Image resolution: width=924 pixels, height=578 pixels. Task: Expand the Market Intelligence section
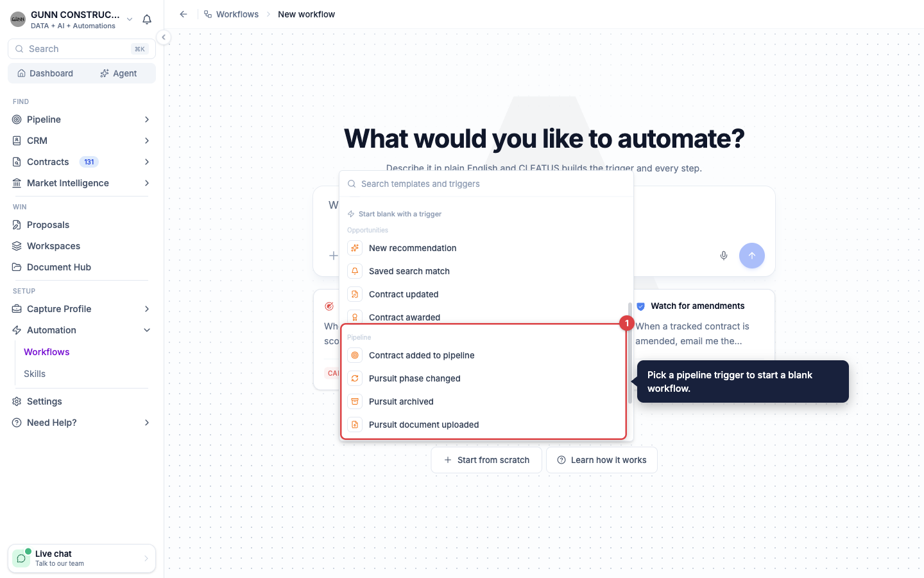[x=147, y=183]
